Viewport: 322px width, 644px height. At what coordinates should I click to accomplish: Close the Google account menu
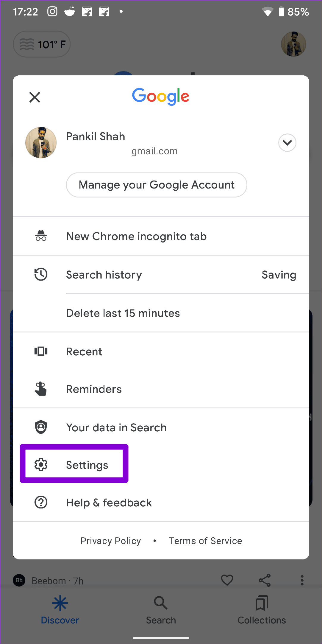[35, 97]
